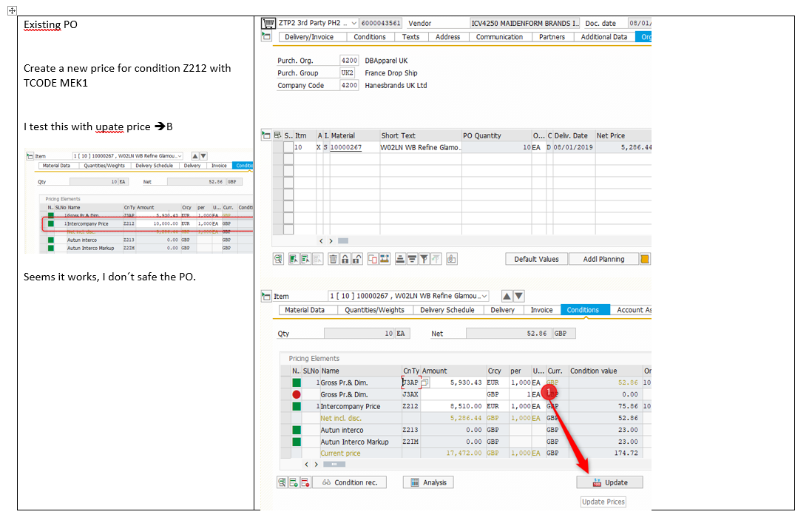The width and height of the screenshot is (812, 523).
Task: Click the lock item padlock icon
Action: (x=345, y=259)
